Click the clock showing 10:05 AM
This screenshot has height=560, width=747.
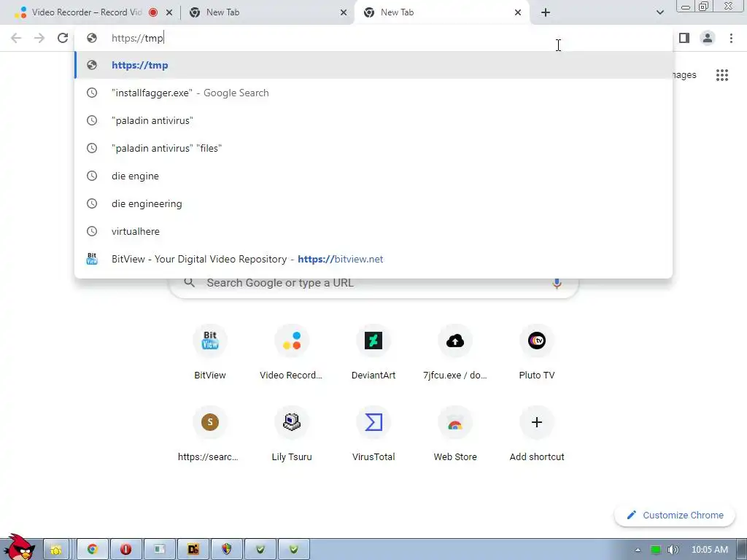click(x=709, y=550)
